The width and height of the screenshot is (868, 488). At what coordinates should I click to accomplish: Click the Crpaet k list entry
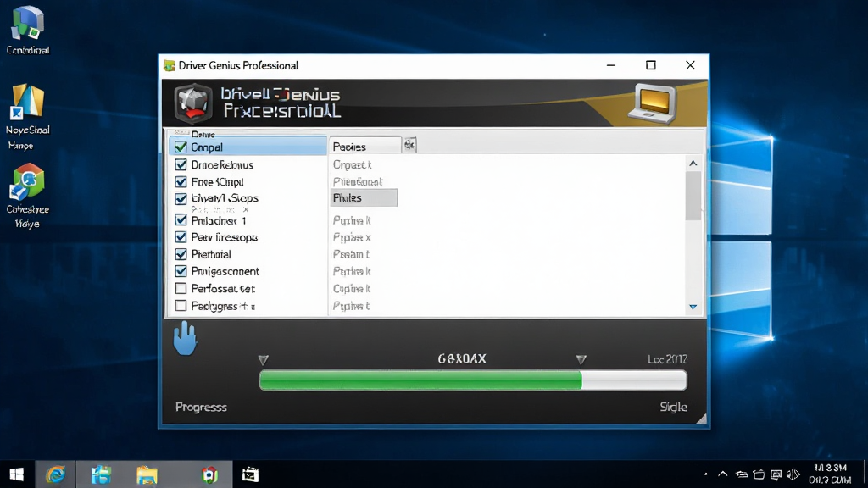[x=352, y=165]
